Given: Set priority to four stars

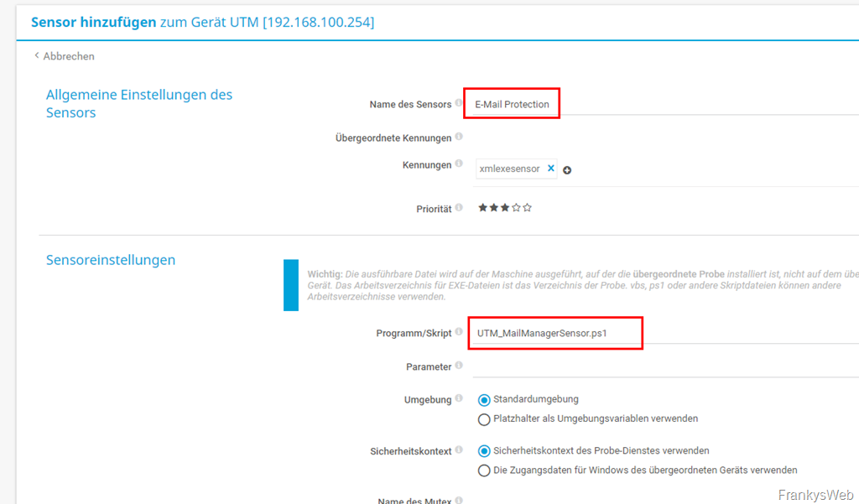Looking at the screenshot, I should (x=516, y=208).
